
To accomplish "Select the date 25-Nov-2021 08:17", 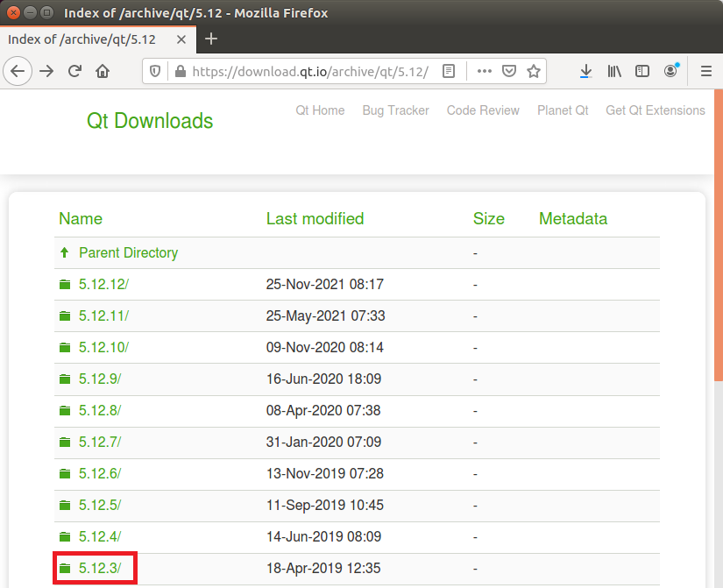I will pyautogui.click(x=324, y=284).
